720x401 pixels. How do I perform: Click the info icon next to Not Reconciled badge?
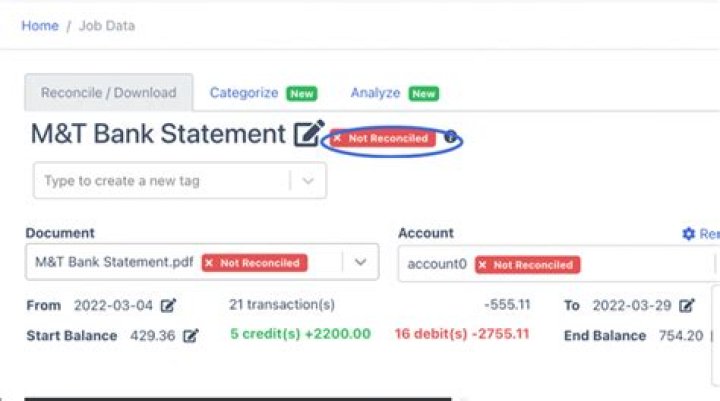click(450, 137)
